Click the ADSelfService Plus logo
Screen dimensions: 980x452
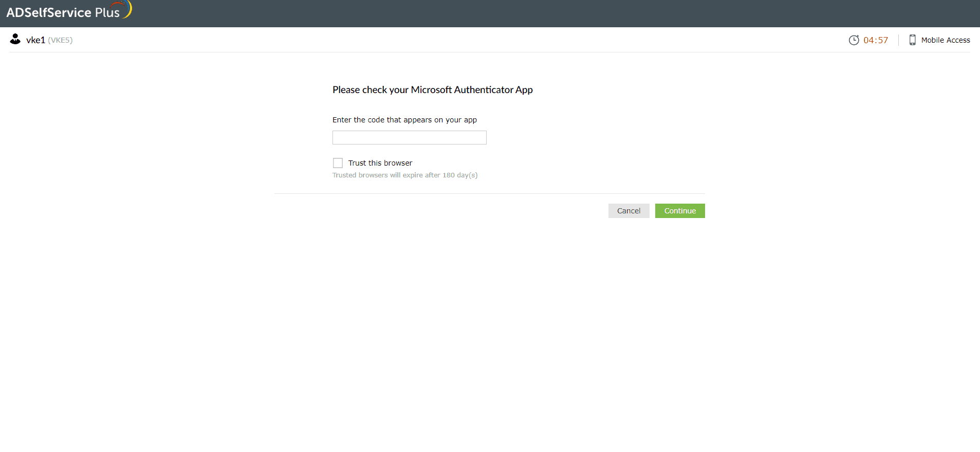[69, 10]
